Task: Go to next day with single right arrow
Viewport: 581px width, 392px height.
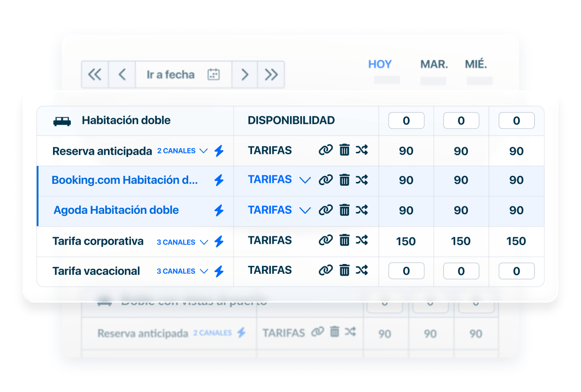Action: pos(245,75)
